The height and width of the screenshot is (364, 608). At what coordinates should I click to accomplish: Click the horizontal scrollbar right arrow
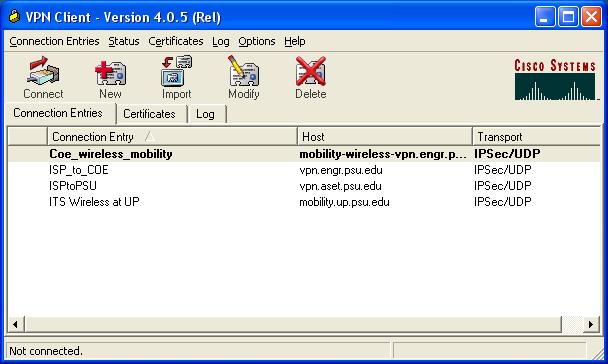pos(591,324)
